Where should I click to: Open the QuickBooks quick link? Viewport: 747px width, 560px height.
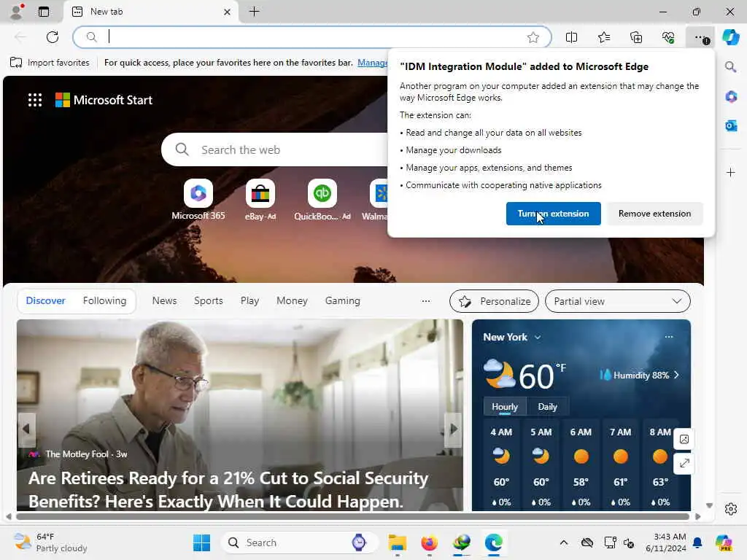click(322, 200)
